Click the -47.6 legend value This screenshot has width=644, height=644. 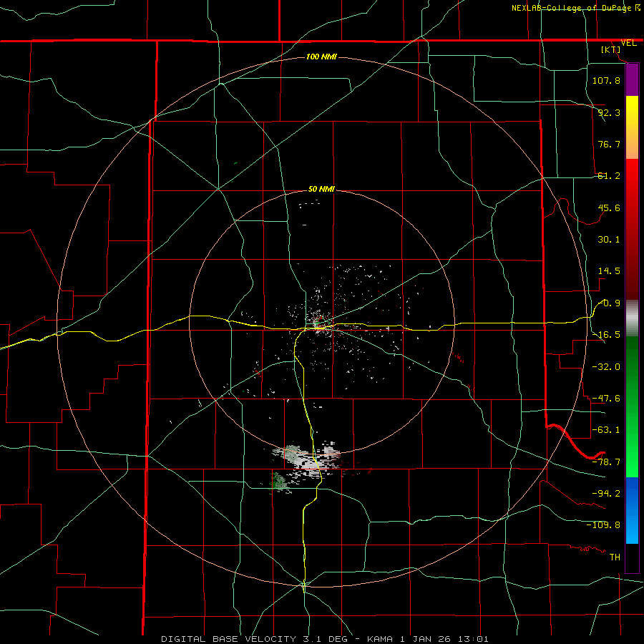pos(606,399)
